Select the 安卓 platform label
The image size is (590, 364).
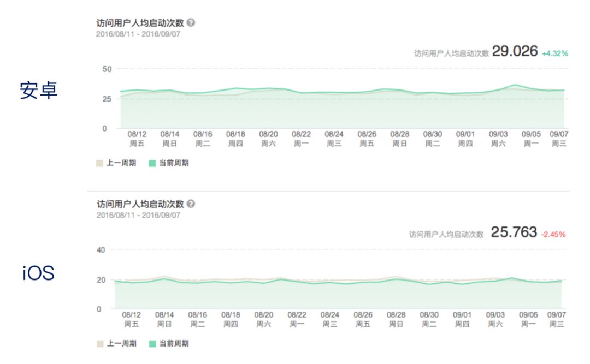click(x=39, y=91)
